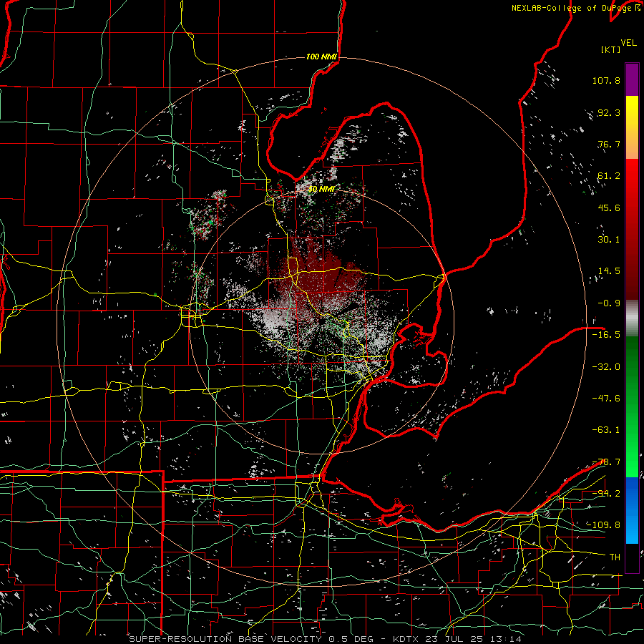Select the -47.6 velocity scale value
644x644 pixels.
click(606, 399)
